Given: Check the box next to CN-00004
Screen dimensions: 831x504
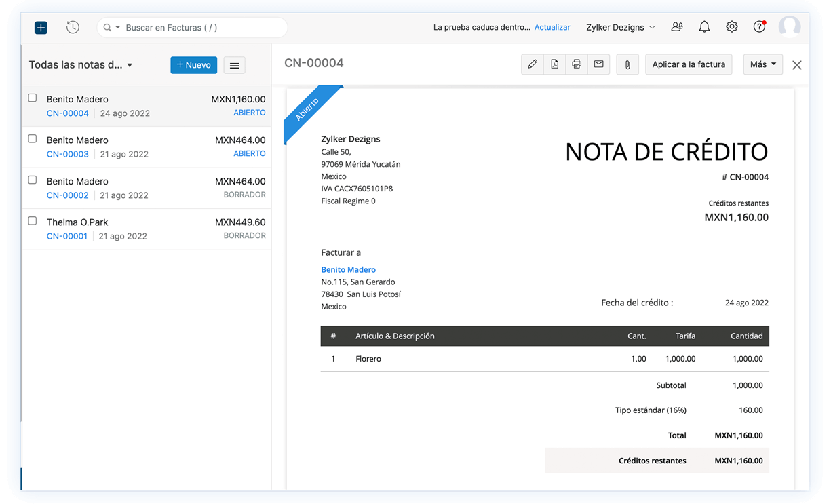Looking at the screenshot, I should pyautogui.click(x=32, y=97).
